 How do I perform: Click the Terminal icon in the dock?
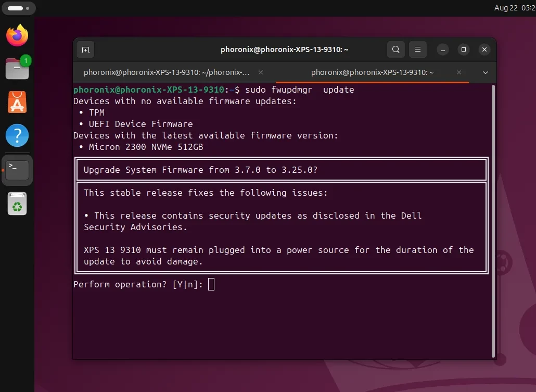tap(17, 170)
